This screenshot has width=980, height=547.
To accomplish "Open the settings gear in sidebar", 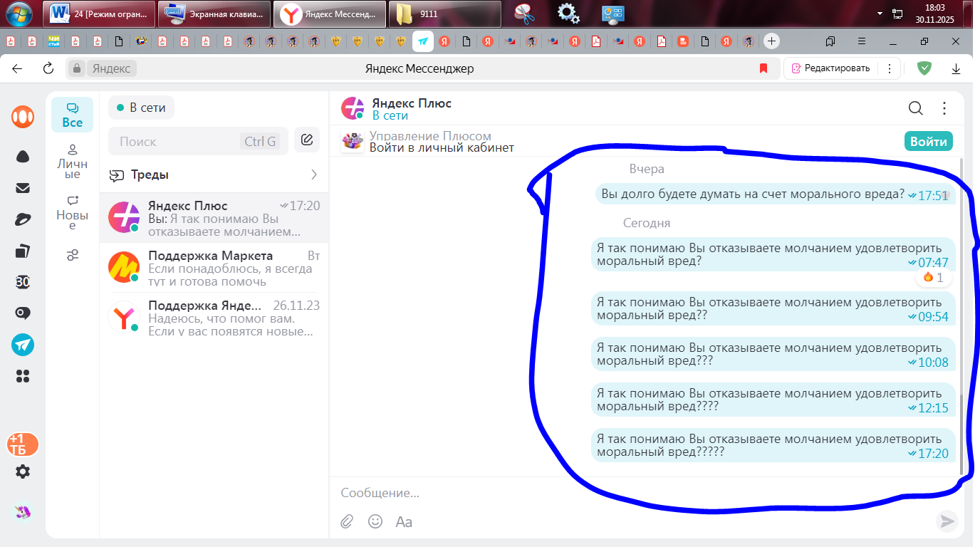I will (23, 472).
